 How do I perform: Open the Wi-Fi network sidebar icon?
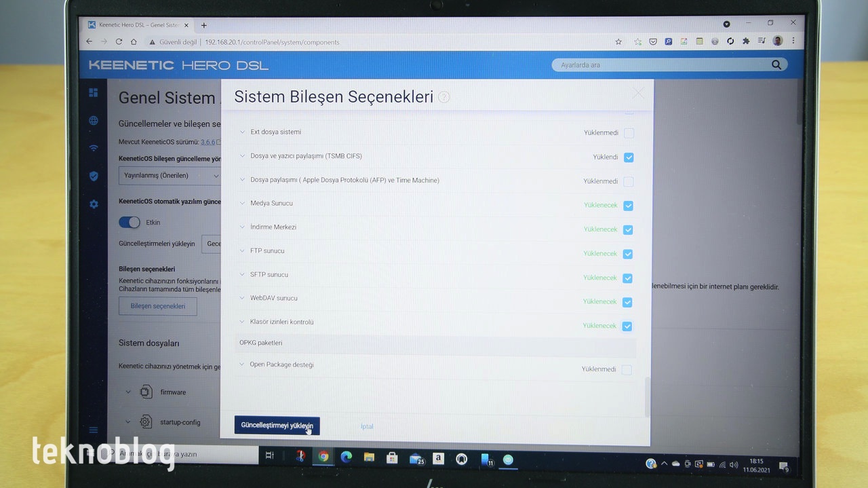coord(94,148)
